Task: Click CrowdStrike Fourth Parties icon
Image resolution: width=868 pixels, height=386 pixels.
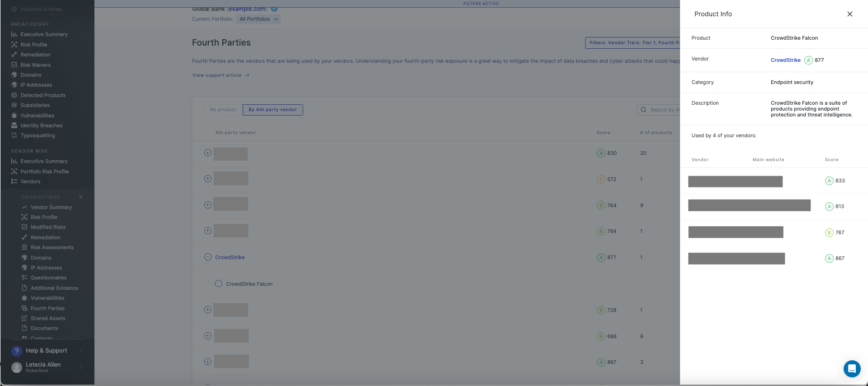Action: click(24, 308)
